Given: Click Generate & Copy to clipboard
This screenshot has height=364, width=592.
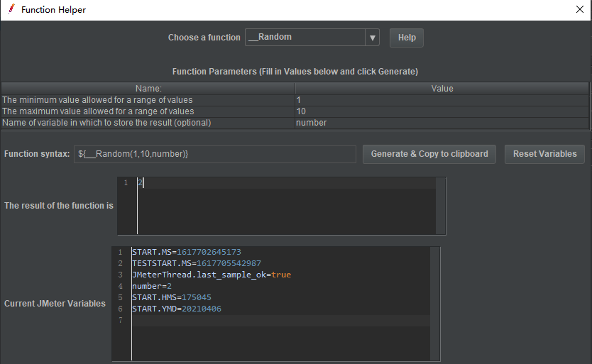Looking at the screenshot, I should click(429, 154).
